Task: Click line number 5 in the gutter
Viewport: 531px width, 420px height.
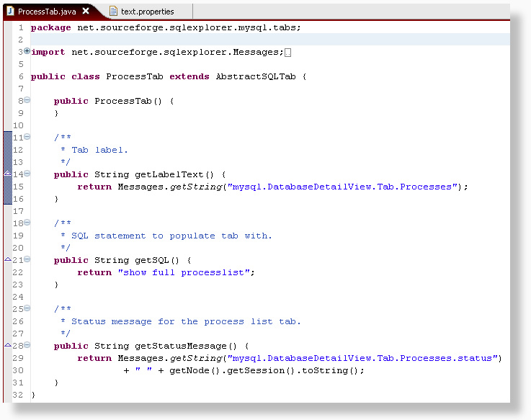Action: [x=21, y=64]
